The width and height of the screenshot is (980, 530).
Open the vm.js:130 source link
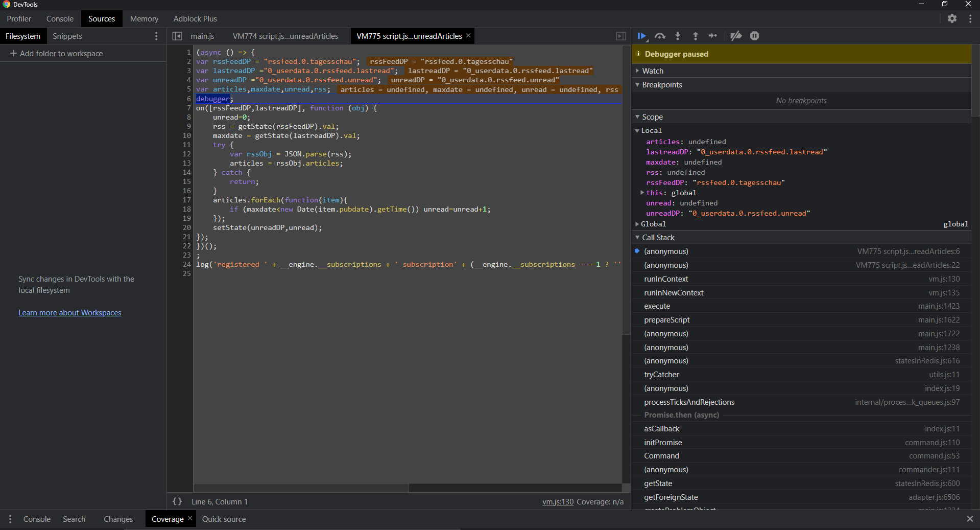[558, 502]
